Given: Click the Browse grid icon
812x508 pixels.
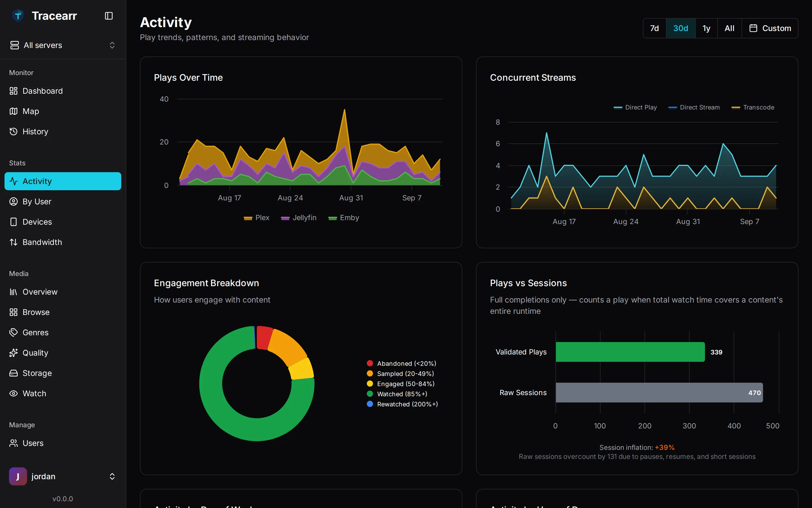Looking at the screenshot, I should 14,312.
